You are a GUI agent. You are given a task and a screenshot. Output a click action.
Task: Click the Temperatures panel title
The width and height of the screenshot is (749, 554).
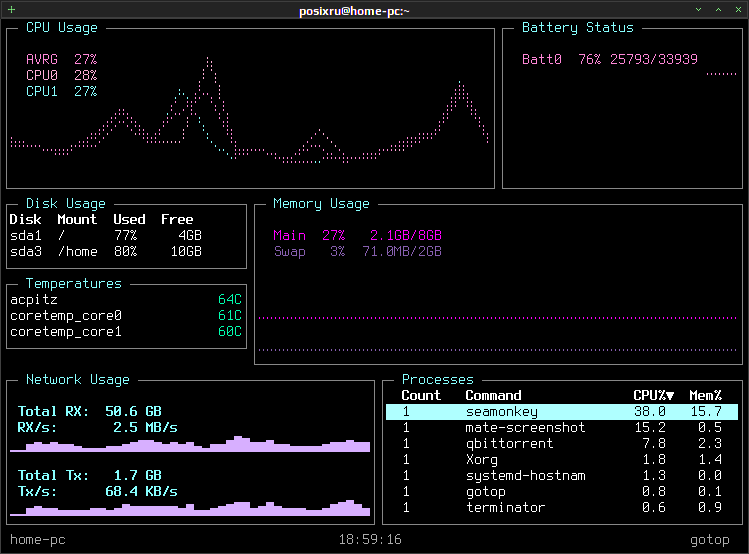click(x=74, y=284)
